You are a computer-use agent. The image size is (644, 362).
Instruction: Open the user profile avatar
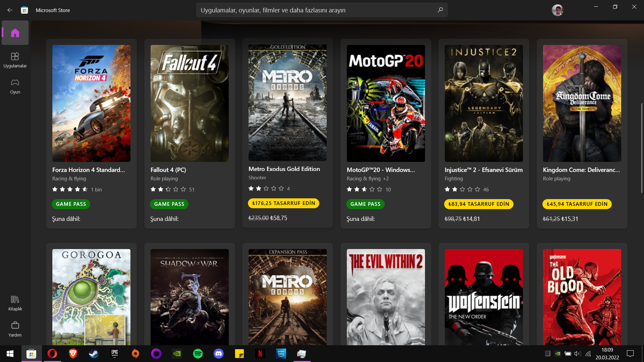pyautogui.click(x=557, y=10)
